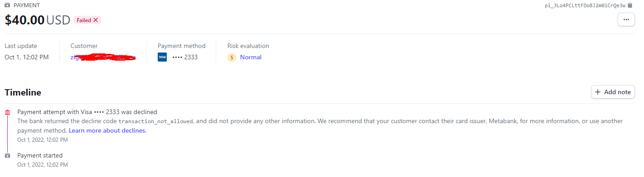Click the Visa card brand icon
The image size is (644, 177).
[x=162, y=57]
